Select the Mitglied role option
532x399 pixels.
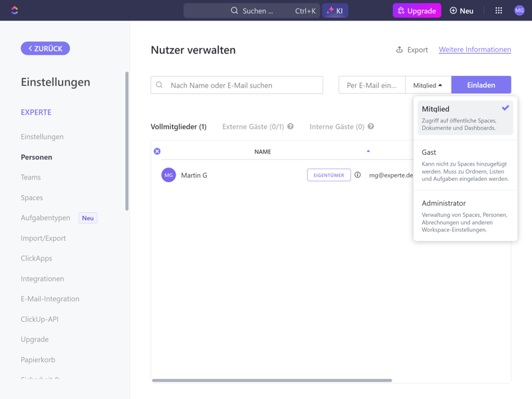click(x=465, y=118)
